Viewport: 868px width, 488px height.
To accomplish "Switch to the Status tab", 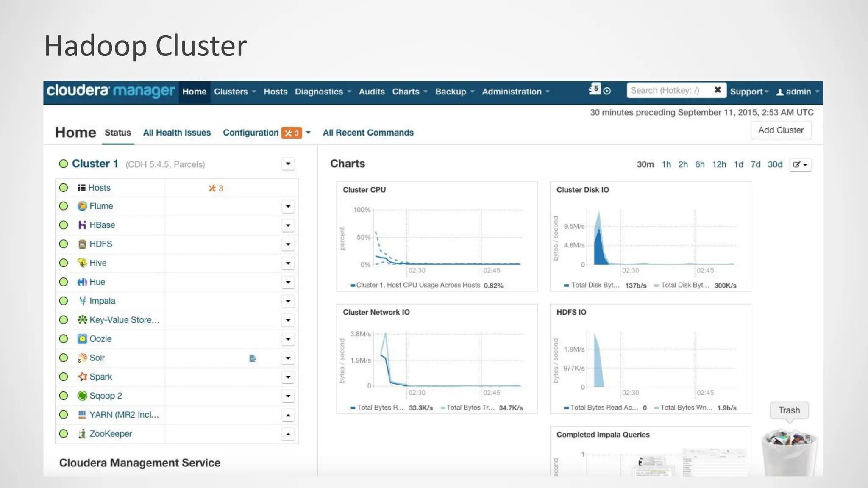I will [118, 133].
